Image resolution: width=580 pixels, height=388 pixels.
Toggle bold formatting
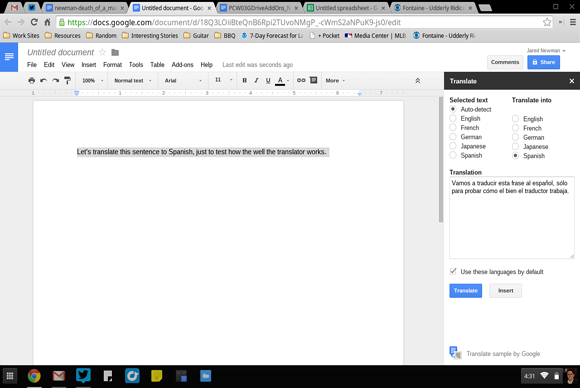[245, 80]
